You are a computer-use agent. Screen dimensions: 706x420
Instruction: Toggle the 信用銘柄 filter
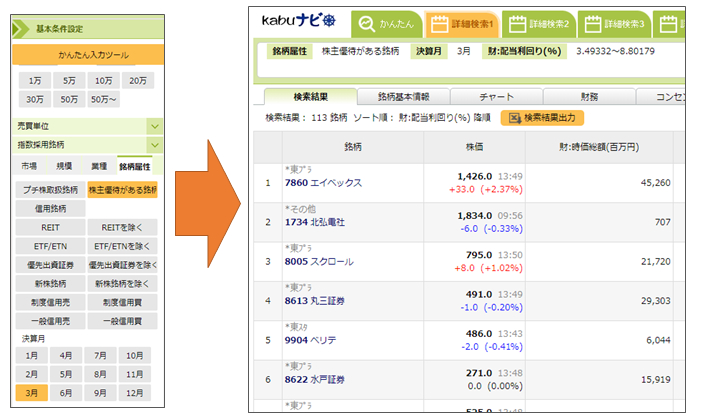(x=50, y=209)
